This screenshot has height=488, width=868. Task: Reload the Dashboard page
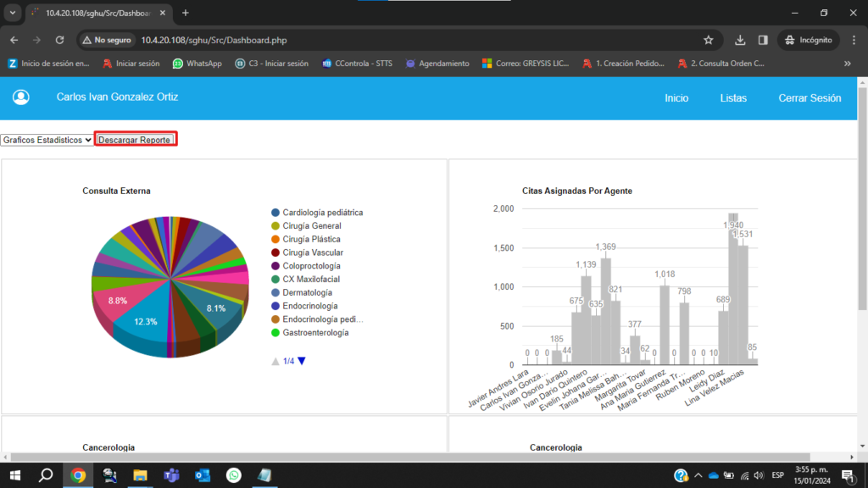(59, 40)
